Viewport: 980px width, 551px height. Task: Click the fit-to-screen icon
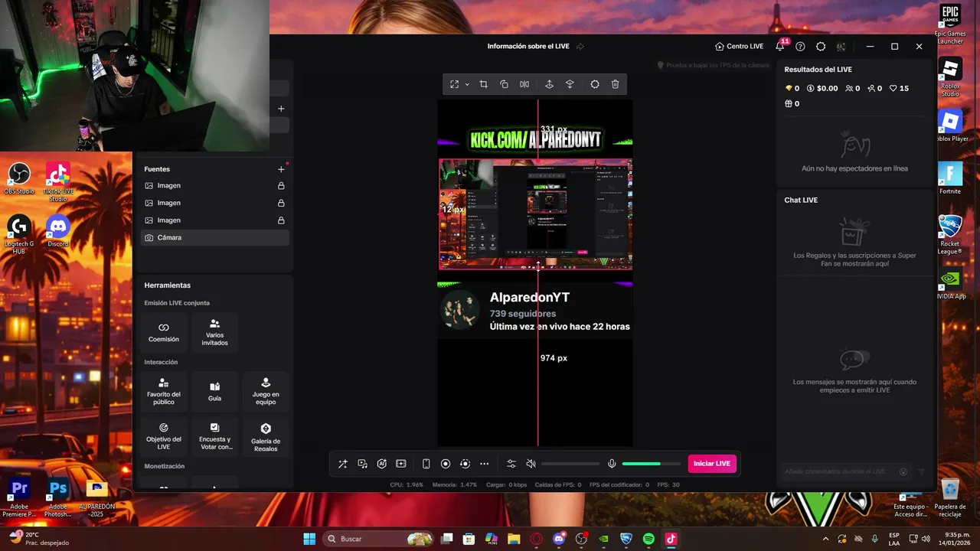pos(454,84)
